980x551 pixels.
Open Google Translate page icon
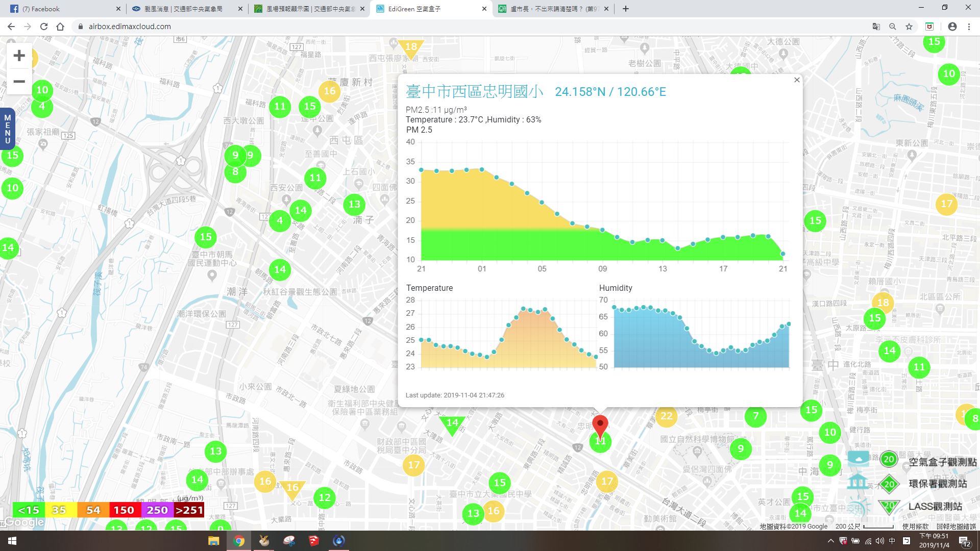point(876,27)
